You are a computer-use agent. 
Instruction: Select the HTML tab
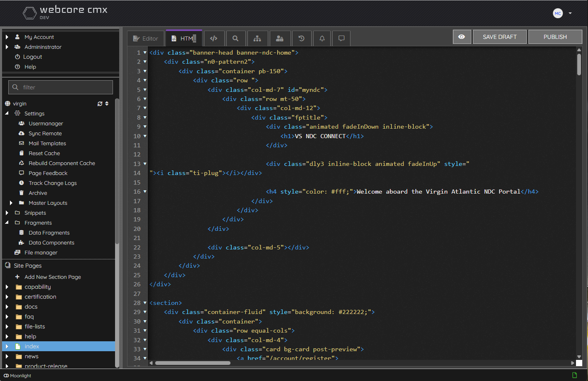click(x=184, y=38)
